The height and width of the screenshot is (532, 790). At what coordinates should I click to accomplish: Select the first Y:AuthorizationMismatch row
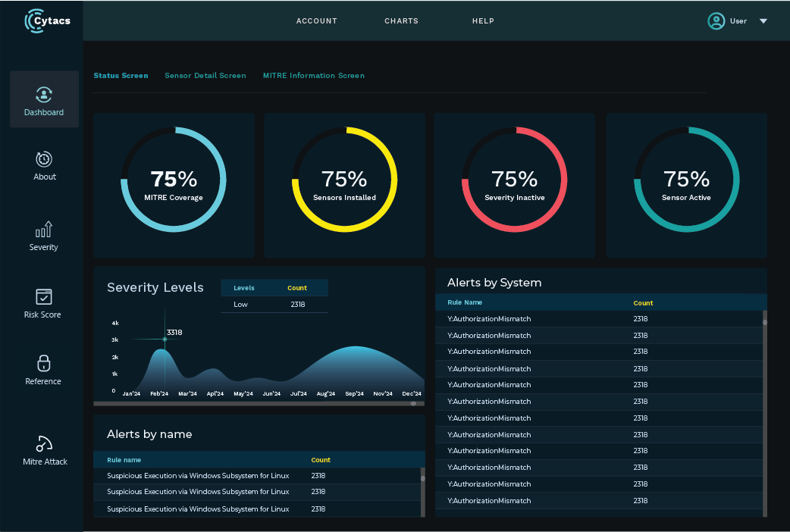coord(598,319)
